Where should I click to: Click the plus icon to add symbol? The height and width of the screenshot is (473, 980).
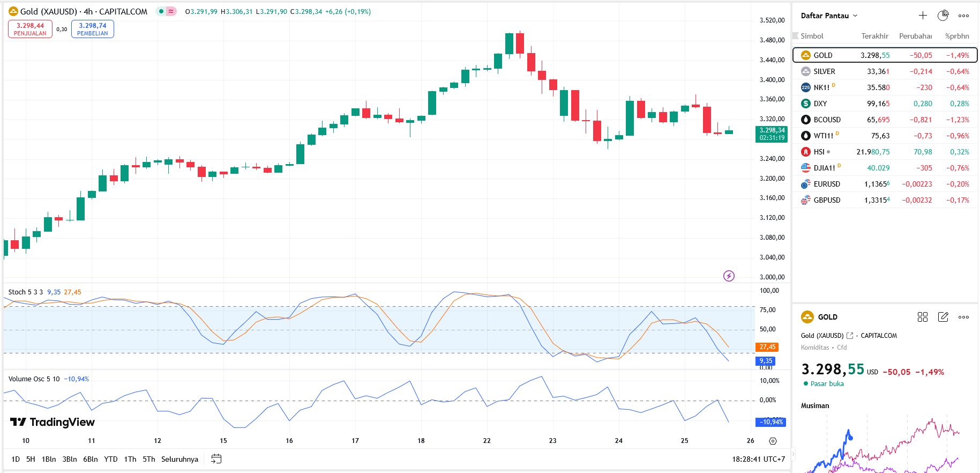coord(923,16)
